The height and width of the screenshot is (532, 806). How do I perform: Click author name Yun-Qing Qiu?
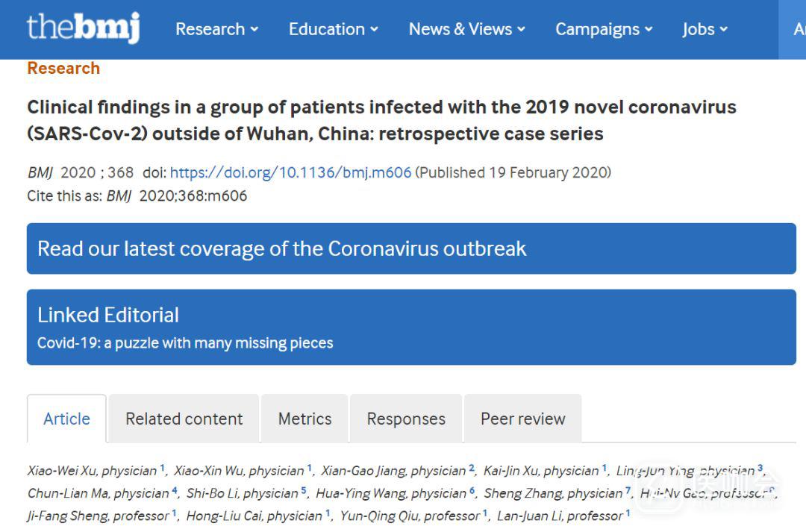click(x=372, y=516)
